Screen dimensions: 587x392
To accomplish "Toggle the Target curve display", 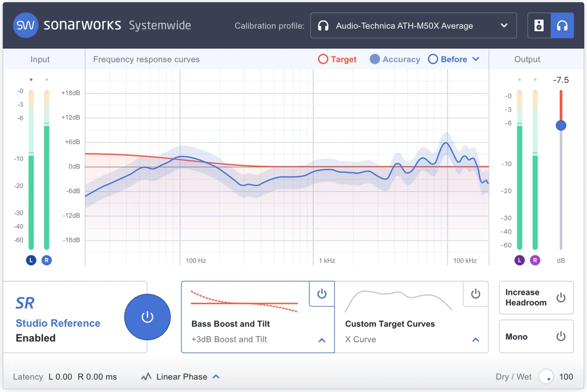I will [337, 59].
